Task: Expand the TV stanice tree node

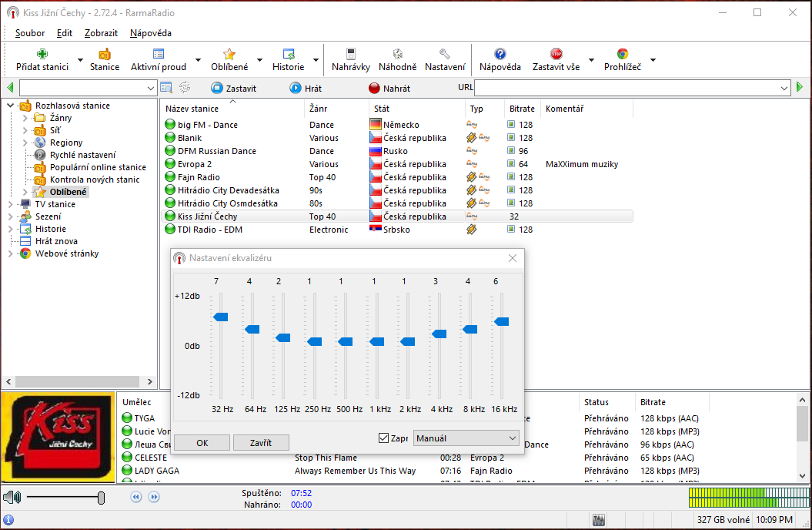Action: pos(10,204)
